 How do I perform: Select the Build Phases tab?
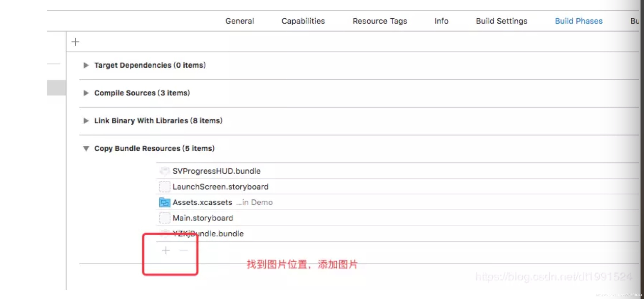coord(579,21)
